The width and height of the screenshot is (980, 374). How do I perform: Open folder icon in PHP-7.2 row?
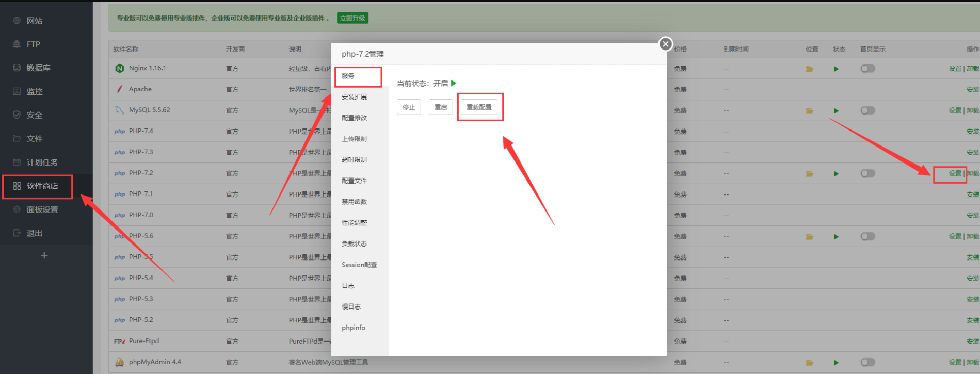[x=809, y=174]
